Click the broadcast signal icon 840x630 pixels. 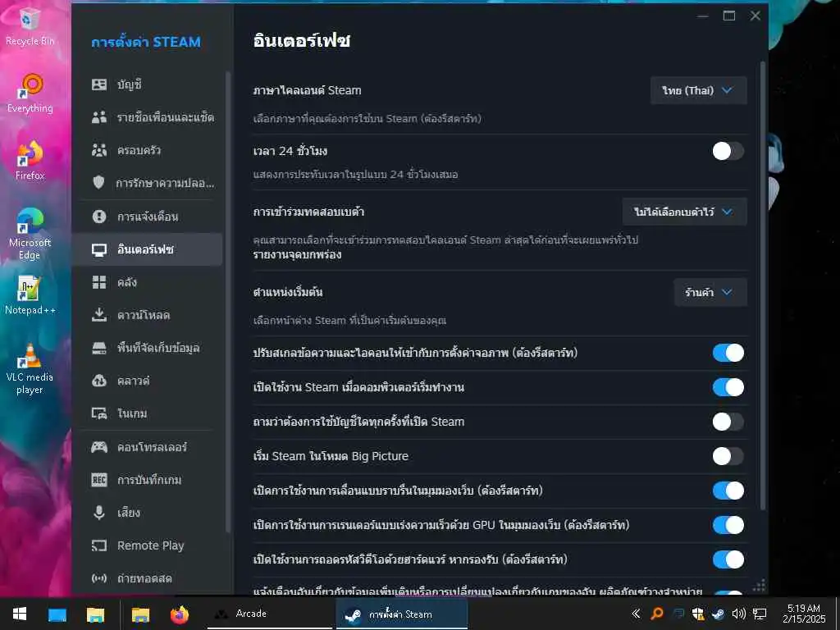[99, 578]
